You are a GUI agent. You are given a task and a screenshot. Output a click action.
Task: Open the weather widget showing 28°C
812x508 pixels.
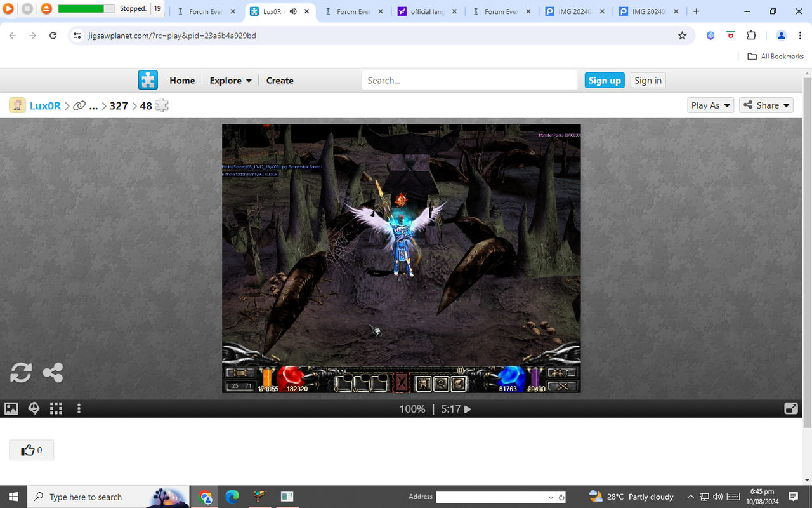[x=631, y=497]
